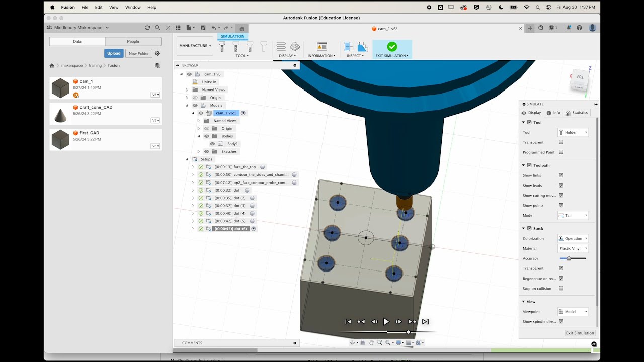Screen dimensions: 644x362
Task: Click the Look At icon in navigation bar
Action: pyautogui.click(x=363, y=343)
